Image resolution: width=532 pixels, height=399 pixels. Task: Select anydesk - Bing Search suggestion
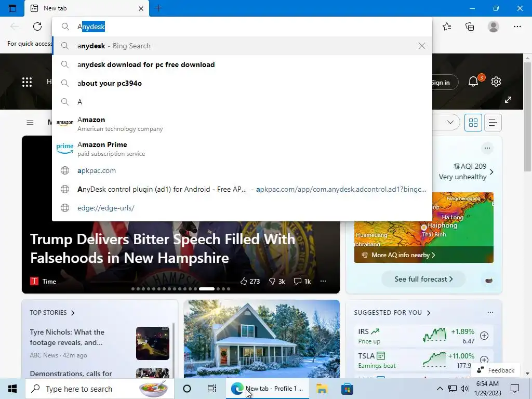[242, 46]
